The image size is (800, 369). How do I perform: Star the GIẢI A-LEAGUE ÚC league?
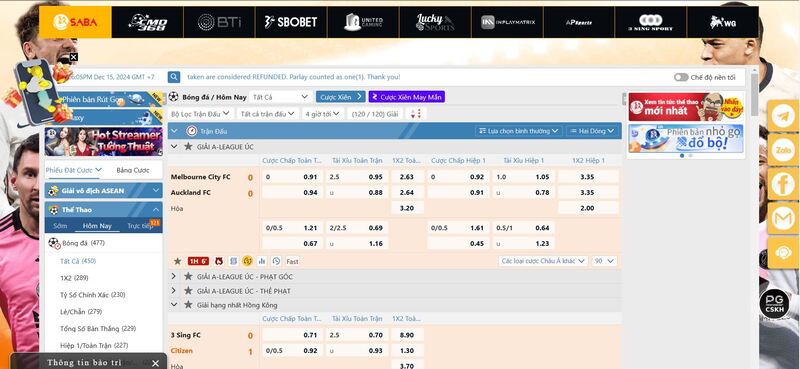188,146
